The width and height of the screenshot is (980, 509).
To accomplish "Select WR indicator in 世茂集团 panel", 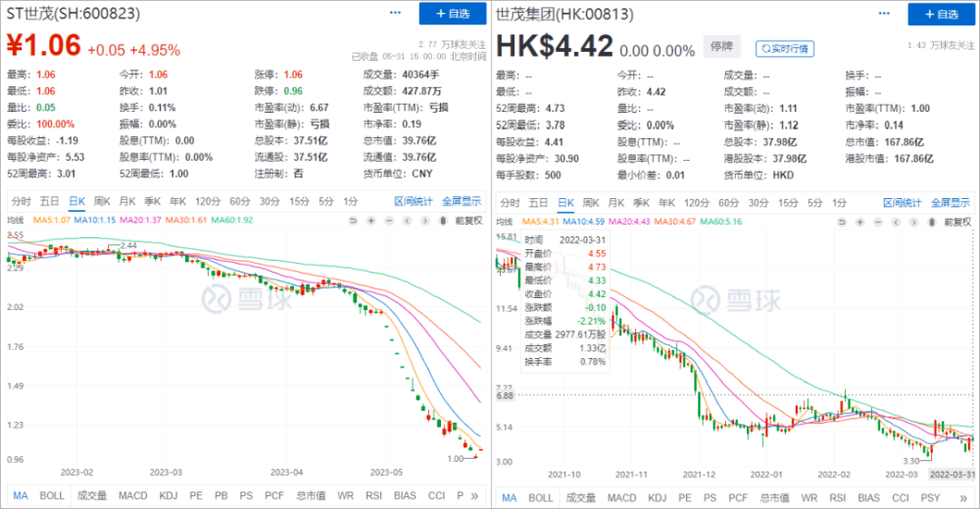I will [x=809, y=498].
